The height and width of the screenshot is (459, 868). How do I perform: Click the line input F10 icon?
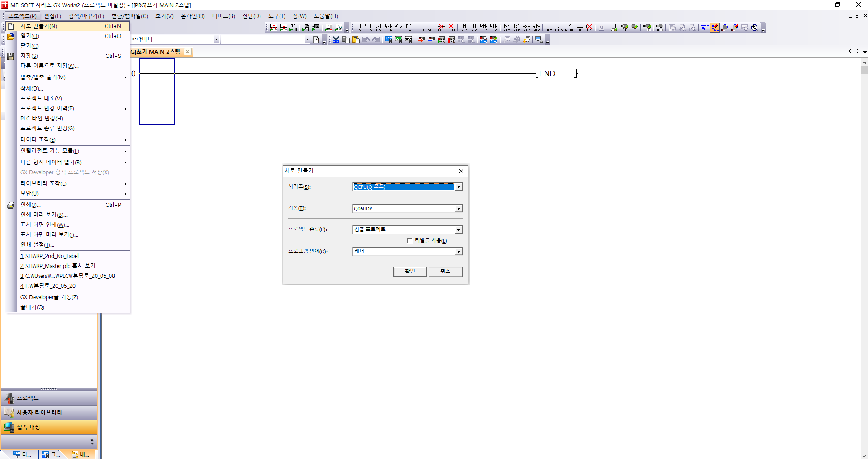point(579,28)
